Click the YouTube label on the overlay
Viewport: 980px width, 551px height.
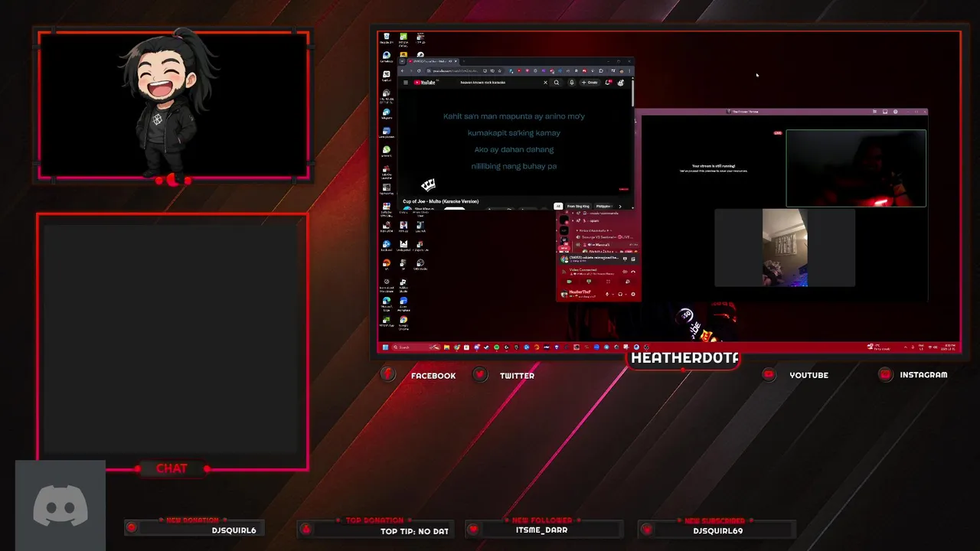coord(808,375)
